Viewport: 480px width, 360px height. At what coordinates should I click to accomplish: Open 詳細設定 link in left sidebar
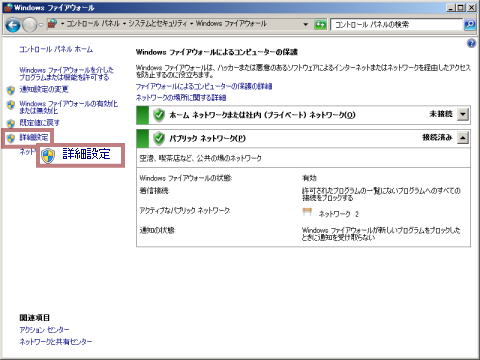[x=34, y=137]
